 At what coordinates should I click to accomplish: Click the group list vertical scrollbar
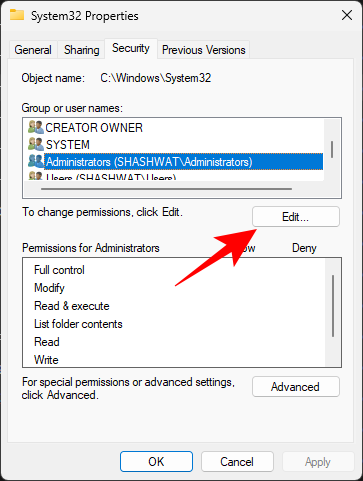[x=332, y=149]
